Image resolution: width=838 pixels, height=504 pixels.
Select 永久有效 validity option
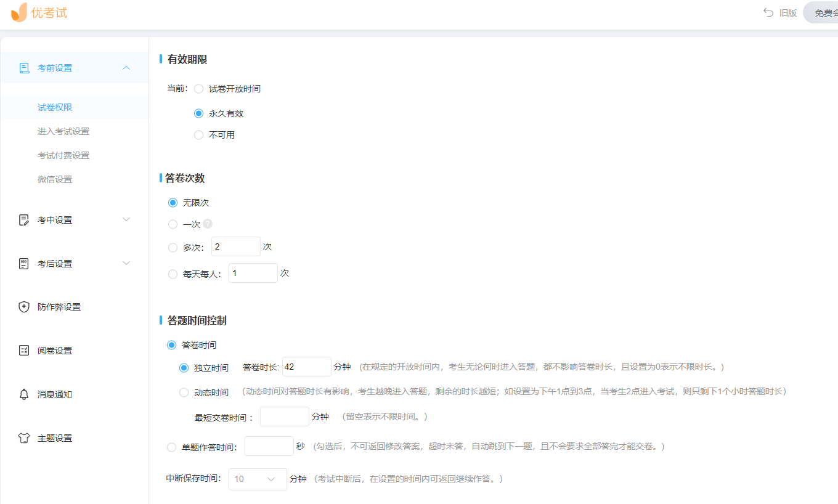198,113
